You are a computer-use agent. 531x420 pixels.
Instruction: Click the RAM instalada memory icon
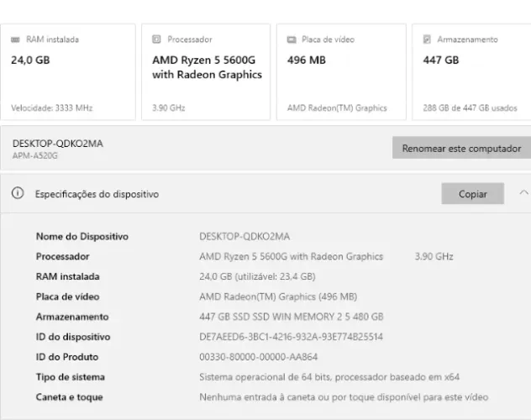15,39
